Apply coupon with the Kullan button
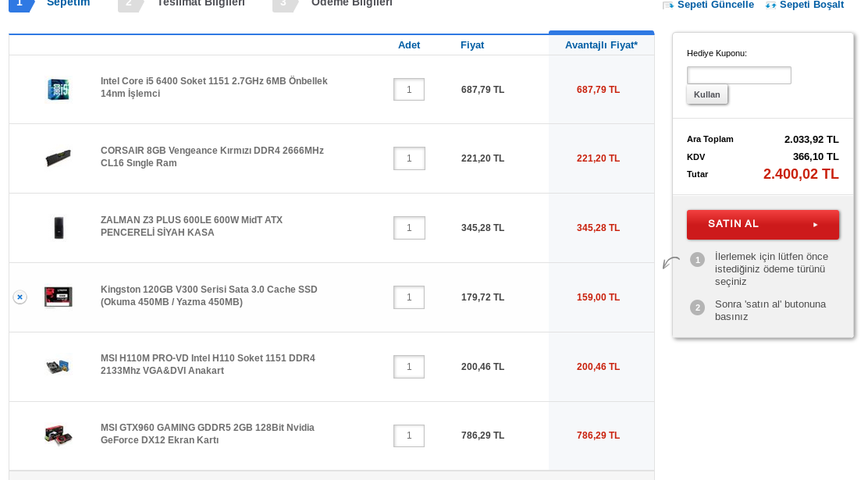The image size is (868, 480). point(707,94)
